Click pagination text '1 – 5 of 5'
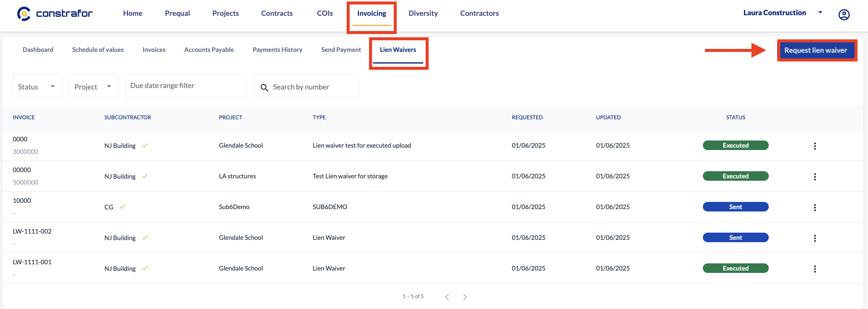The height and width of the screenshot is (309, 868). coord(413,296)
